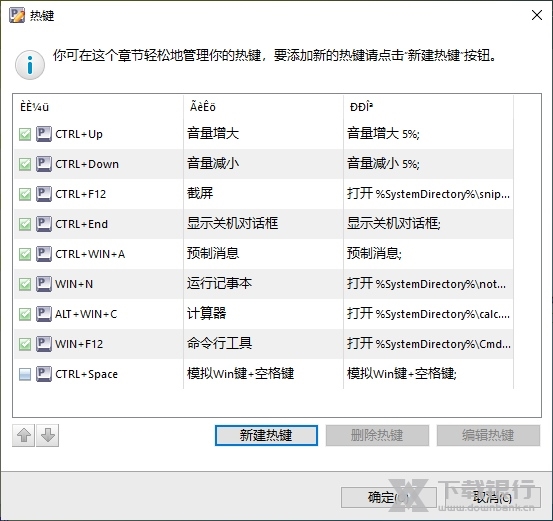Click description cell 计算器
The width and height of the screenshot is (553, 521).
coord(207,314)
